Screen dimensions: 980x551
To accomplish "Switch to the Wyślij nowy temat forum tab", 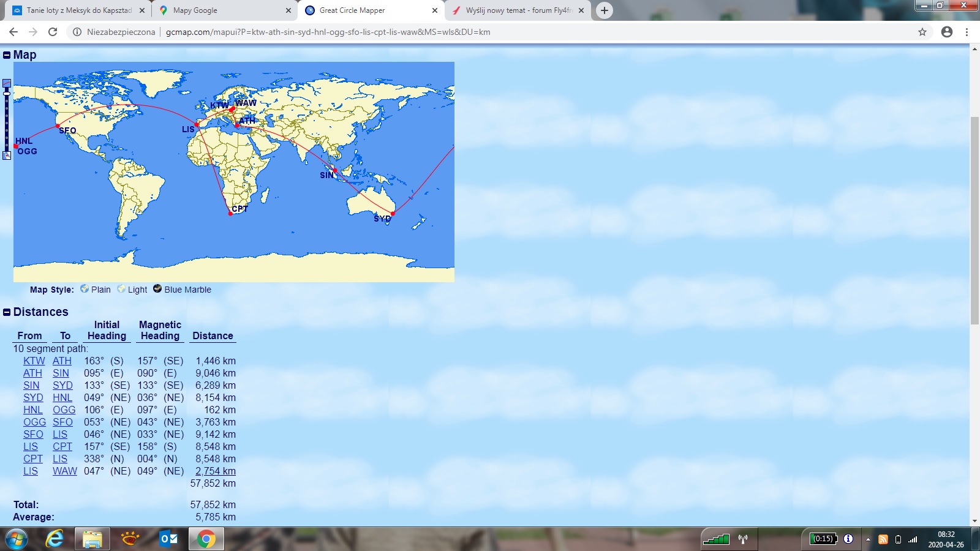I will (519, 10).
